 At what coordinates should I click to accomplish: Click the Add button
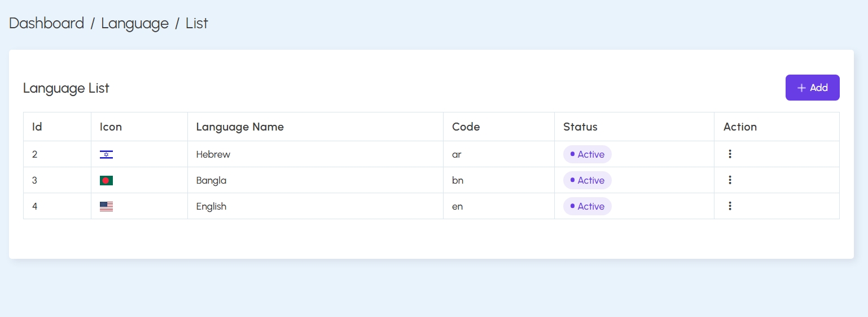[x=812, y=88]
